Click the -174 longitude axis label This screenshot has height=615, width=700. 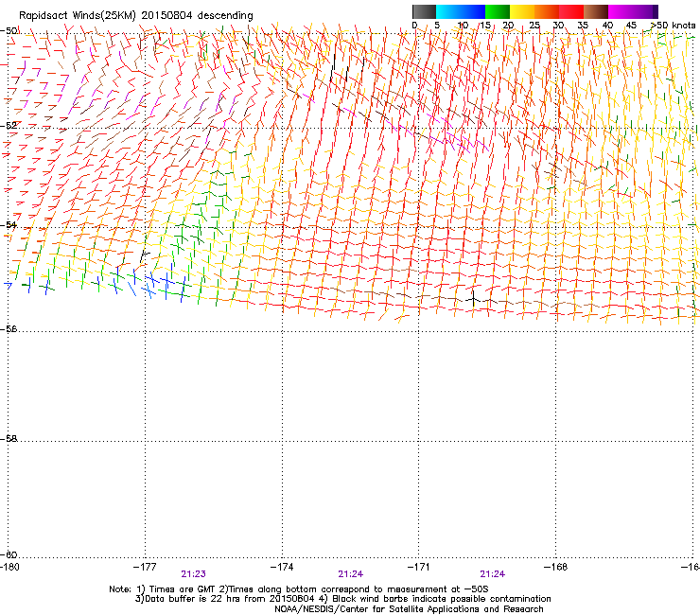[x=282, y=567]
